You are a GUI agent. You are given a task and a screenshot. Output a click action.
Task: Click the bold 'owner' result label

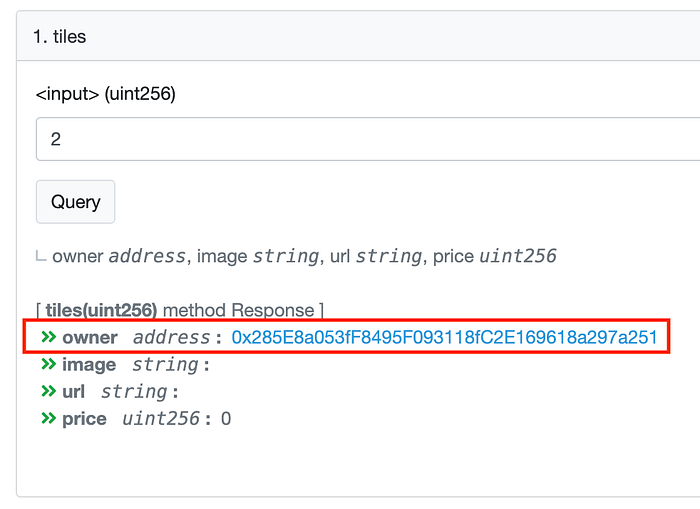90,338
